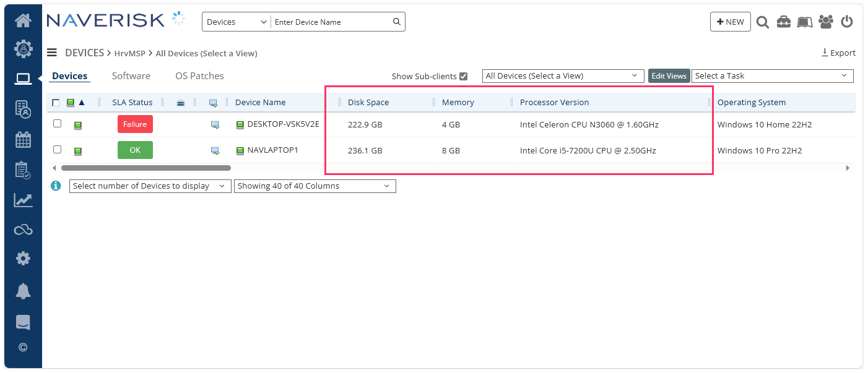Click the remote monitor icon for DESKTOP-VSK5V2E

coord(215,125)
